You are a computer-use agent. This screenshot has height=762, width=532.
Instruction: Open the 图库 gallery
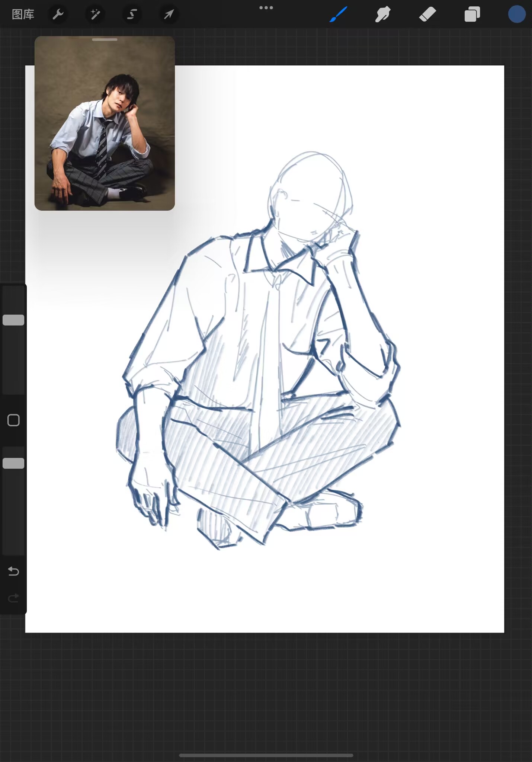pos(23,15)
